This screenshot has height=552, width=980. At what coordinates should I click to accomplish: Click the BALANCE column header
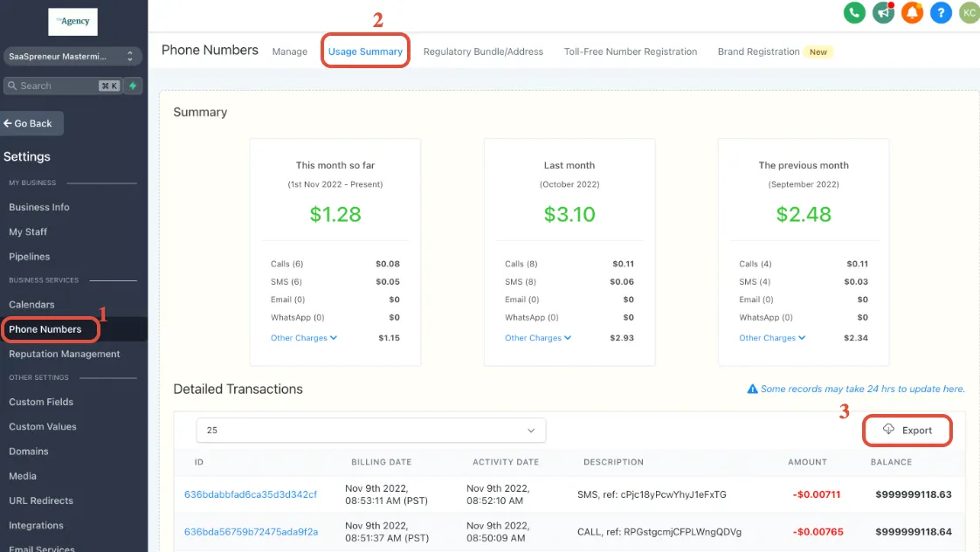click(891, 462)
